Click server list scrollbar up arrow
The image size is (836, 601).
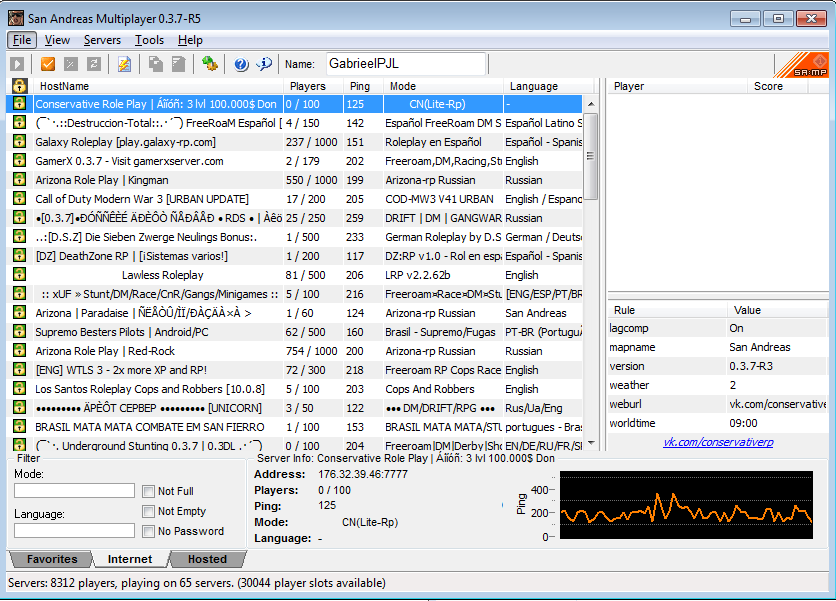pos(591,104)
